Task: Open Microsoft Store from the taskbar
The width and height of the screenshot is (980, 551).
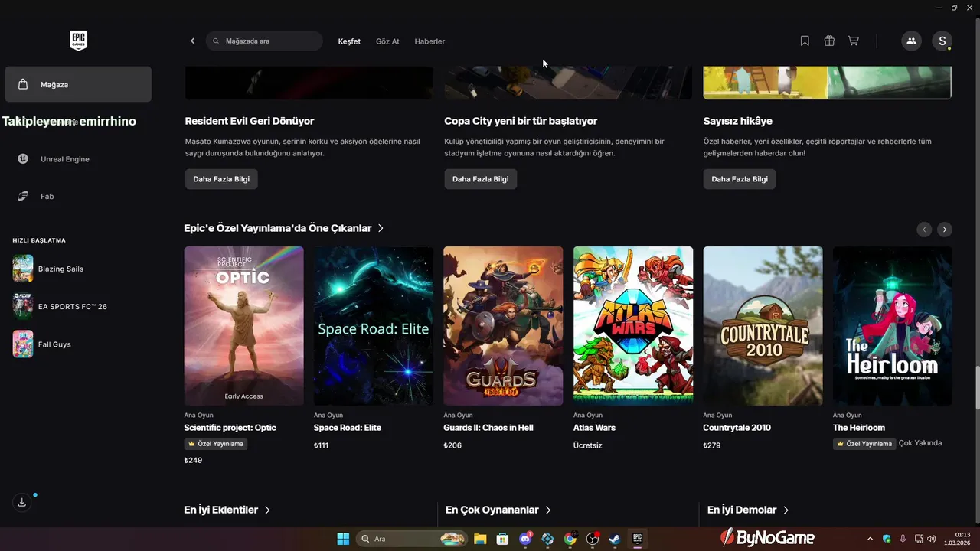Action: pyautogui.click(x=502, y=539)
